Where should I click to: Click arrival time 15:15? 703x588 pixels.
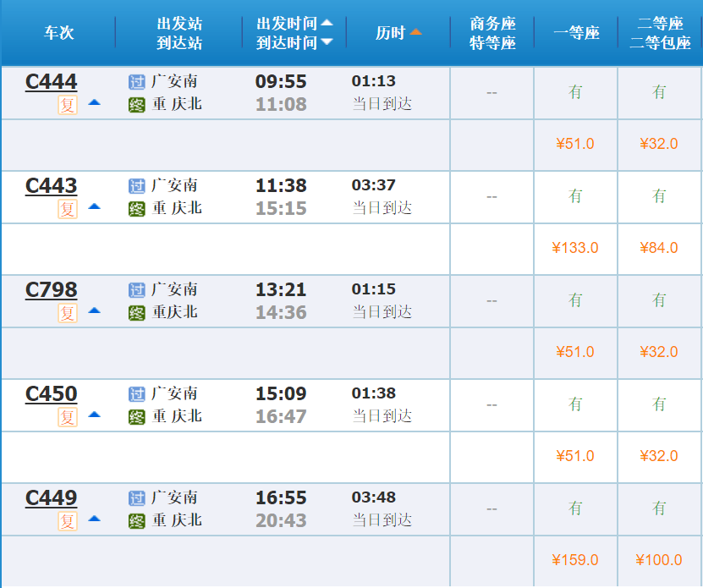pos(281,209)
